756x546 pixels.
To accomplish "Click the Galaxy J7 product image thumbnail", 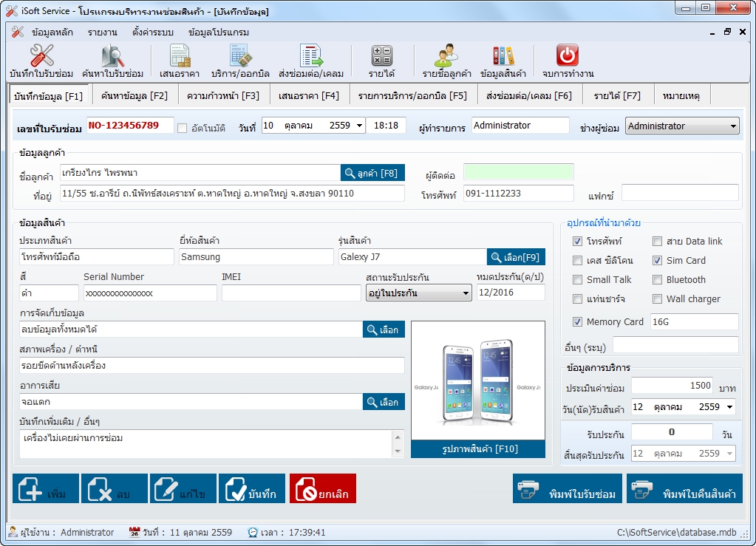I will 477,382.
